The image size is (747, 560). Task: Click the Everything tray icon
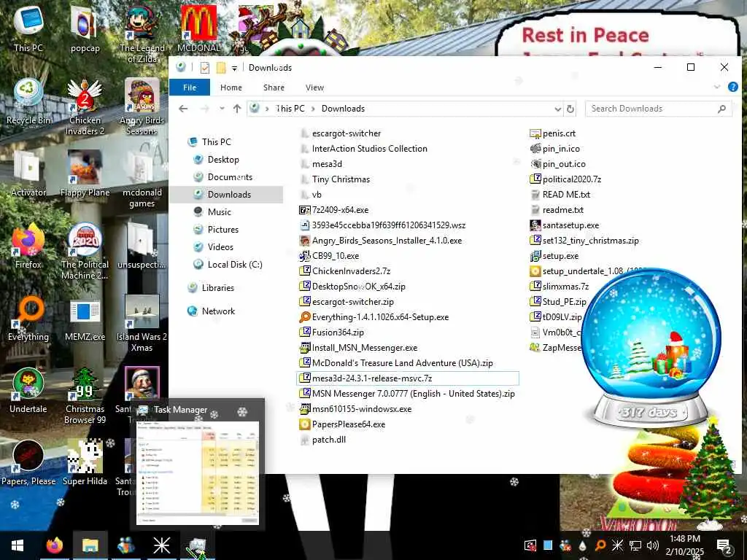600,545
